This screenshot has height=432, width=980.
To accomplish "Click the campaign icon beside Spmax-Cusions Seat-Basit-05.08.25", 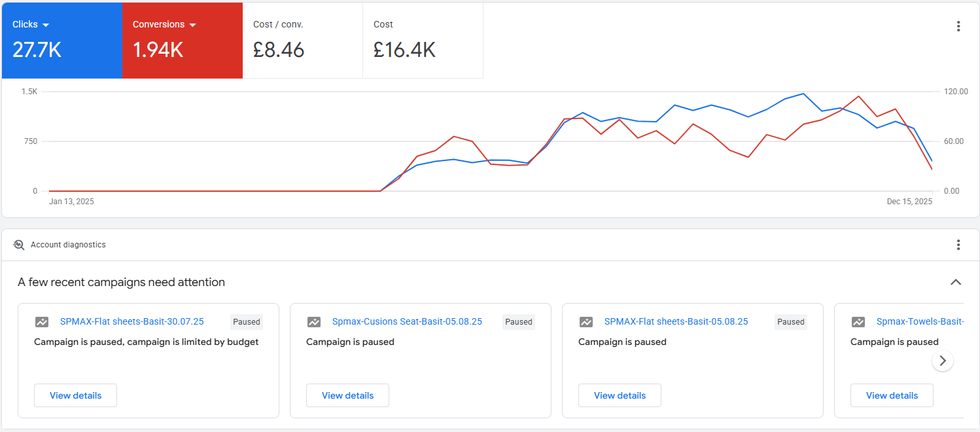I will tap(314, 322).
